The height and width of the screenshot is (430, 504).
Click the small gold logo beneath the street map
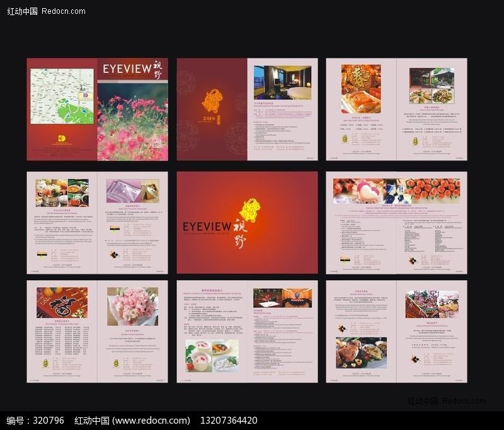62,139
